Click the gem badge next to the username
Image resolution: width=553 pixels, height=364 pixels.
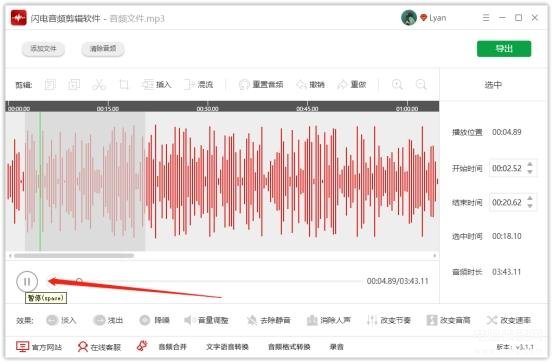pyautogui.click(x=424, y=18)
